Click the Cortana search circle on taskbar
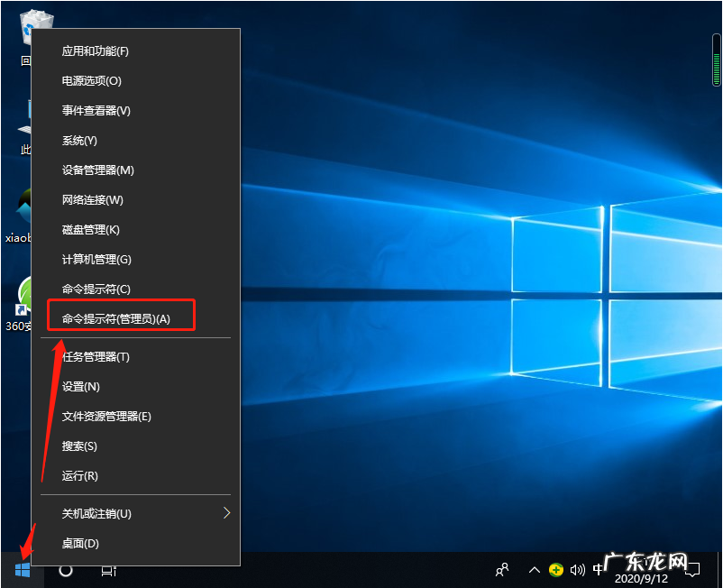 [63, 571]
